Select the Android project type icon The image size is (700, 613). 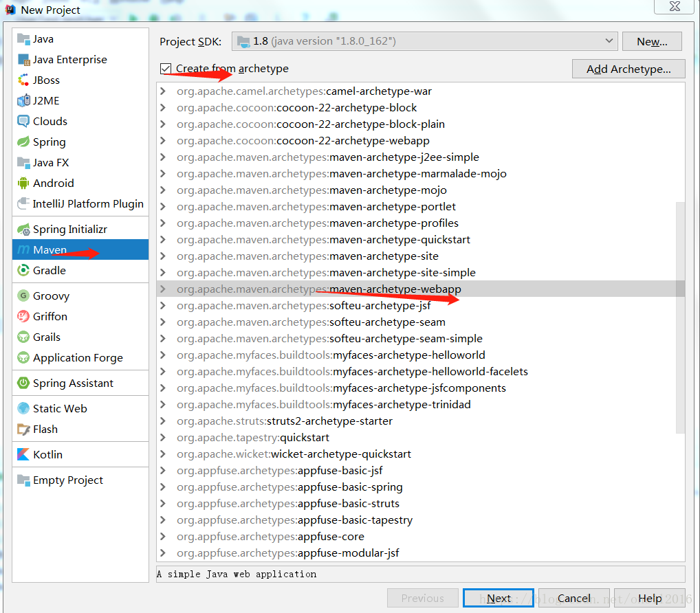click(23, 183)
